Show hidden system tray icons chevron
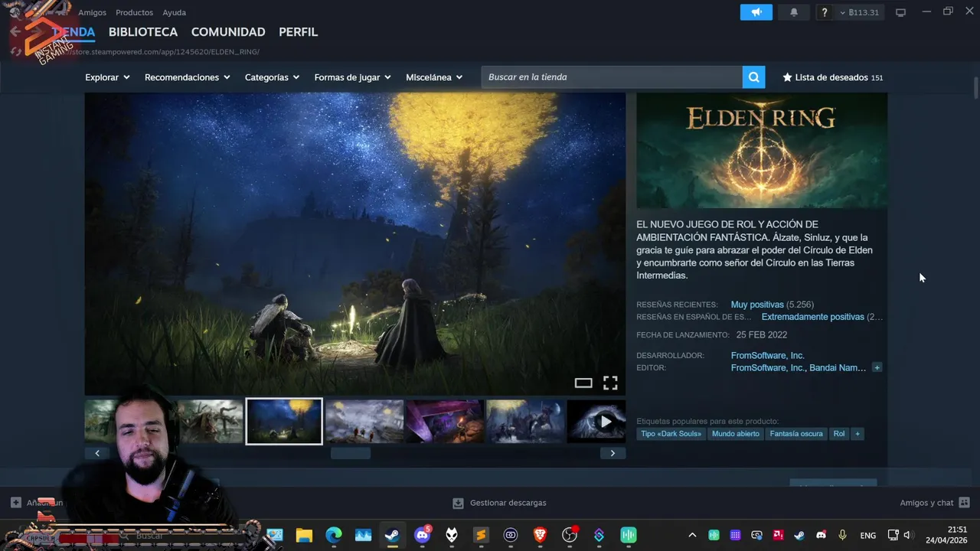This screenshot has width=980, height=551. [x=692, y=536]
